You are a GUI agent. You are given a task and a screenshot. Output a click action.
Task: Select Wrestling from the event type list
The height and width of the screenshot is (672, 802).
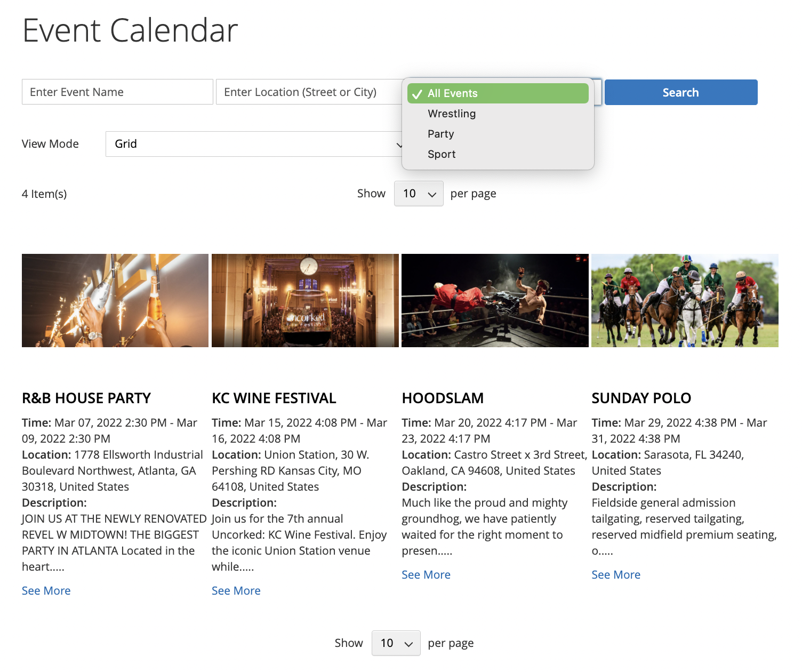[x=451, y=113]
